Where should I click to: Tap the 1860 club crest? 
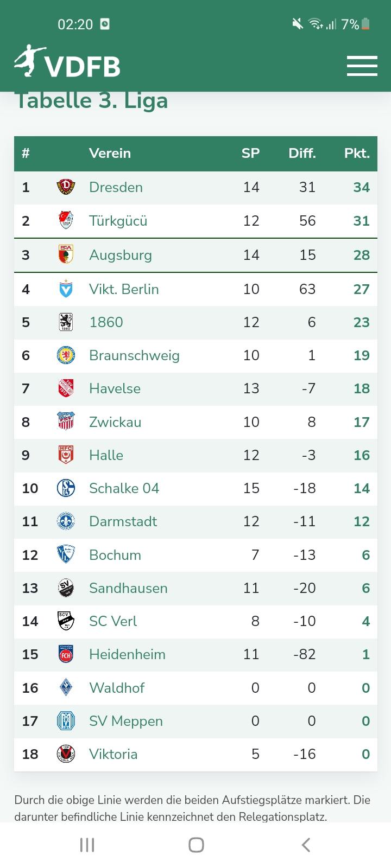pyautogui.click(x=66, y=322)
